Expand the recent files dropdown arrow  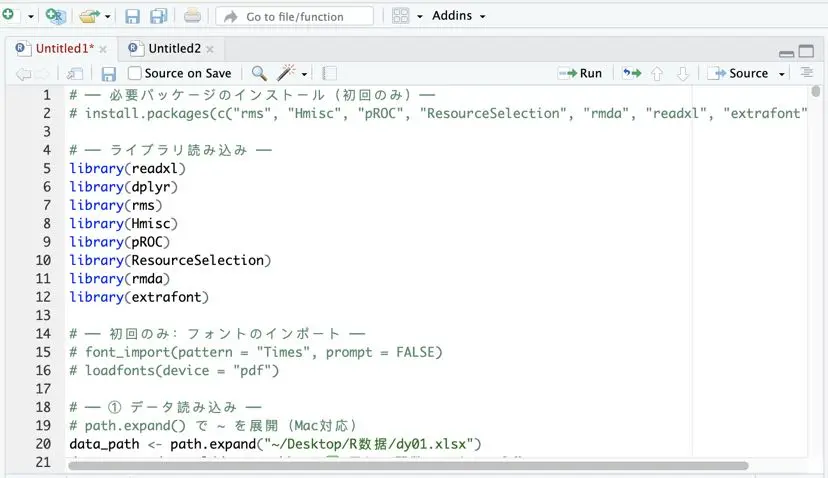(108, 16)
